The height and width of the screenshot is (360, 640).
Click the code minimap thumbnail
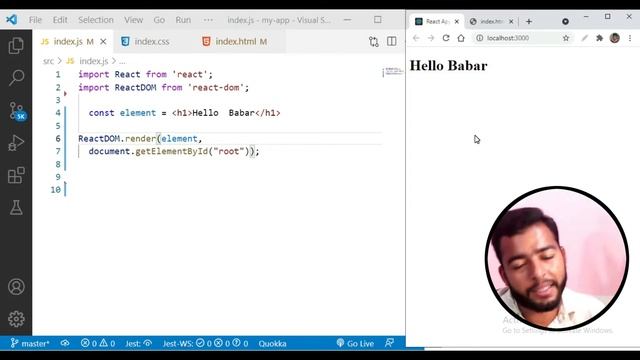pos(393,71)
